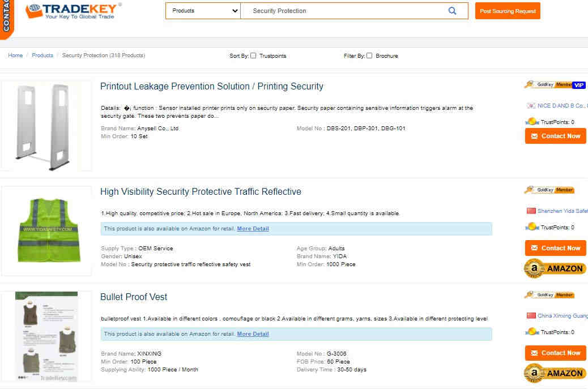The image size is (588, 389).
Task: Open Products breadcrumb link
Action: click(x=42, y=55)
